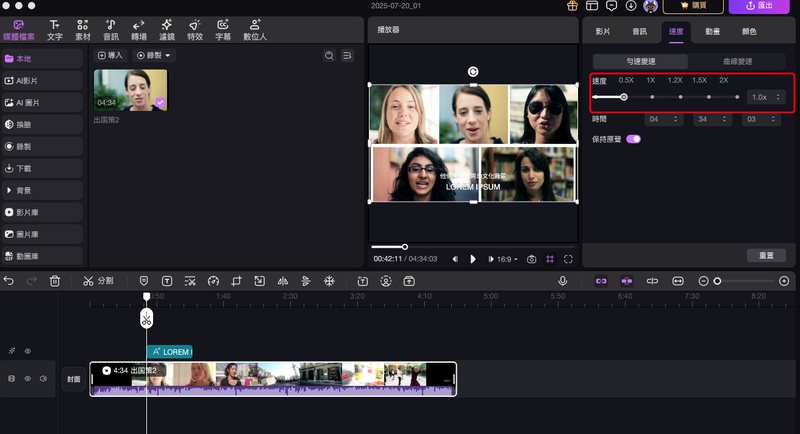Play the preview video
Image resolution: width=800 pixels, height=434 pixels.
(x=473, y=259)
